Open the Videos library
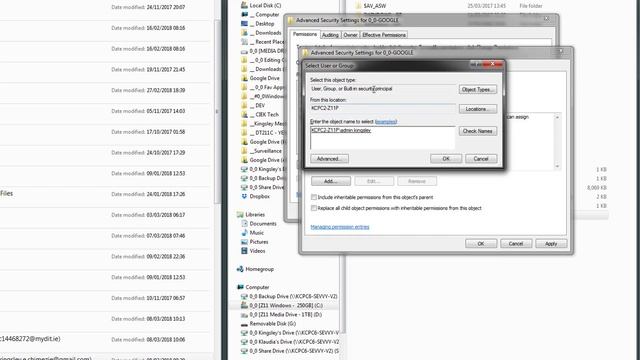Screen dimensions: 640x360 253,251
